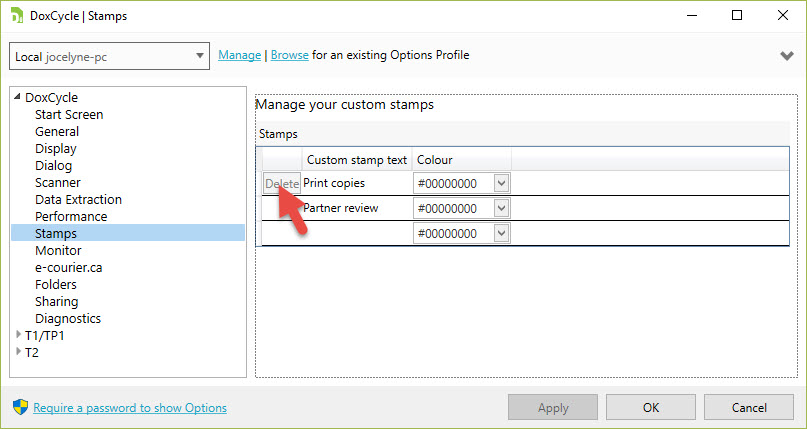807x429 pixels.
Task: Click the shield icon beside password link
Action: (20, 407)
